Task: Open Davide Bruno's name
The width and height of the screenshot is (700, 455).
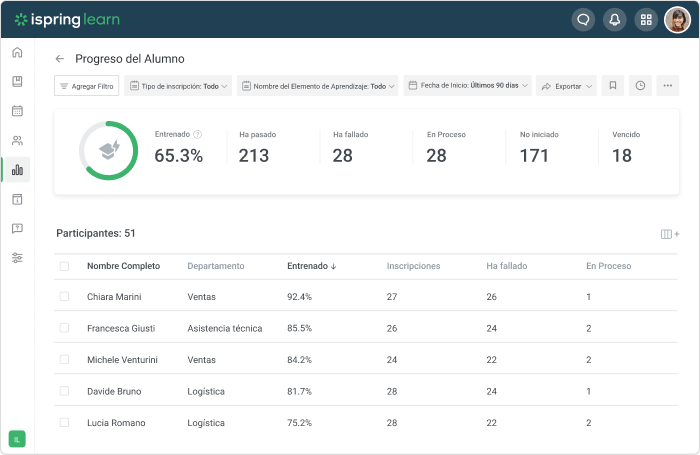Action: [x=114, y=392]
